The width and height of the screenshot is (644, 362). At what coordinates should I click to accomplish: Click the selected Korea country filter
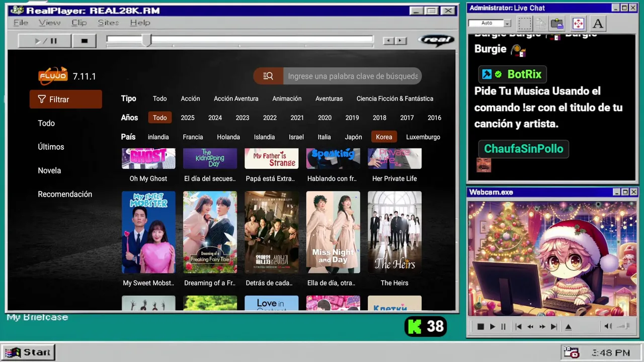coord(384,137)
